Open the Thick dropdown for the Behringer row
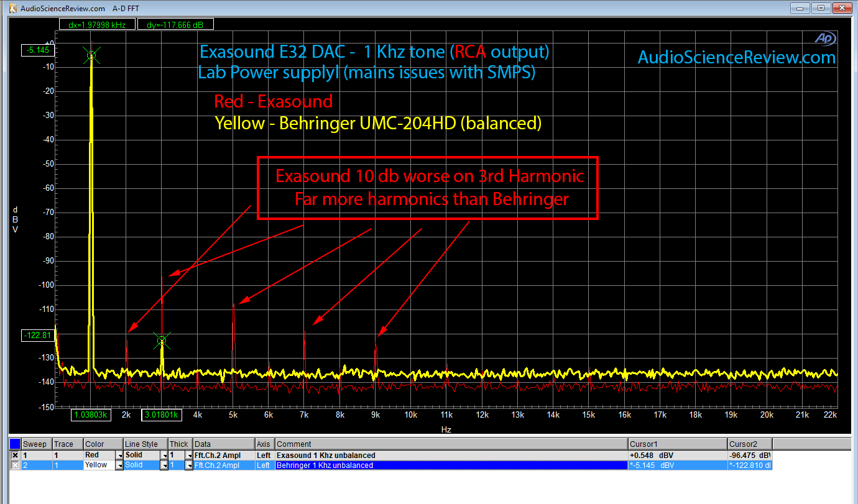Image resolution: width=858 pixels, height=504 pixels. point(189,465)
